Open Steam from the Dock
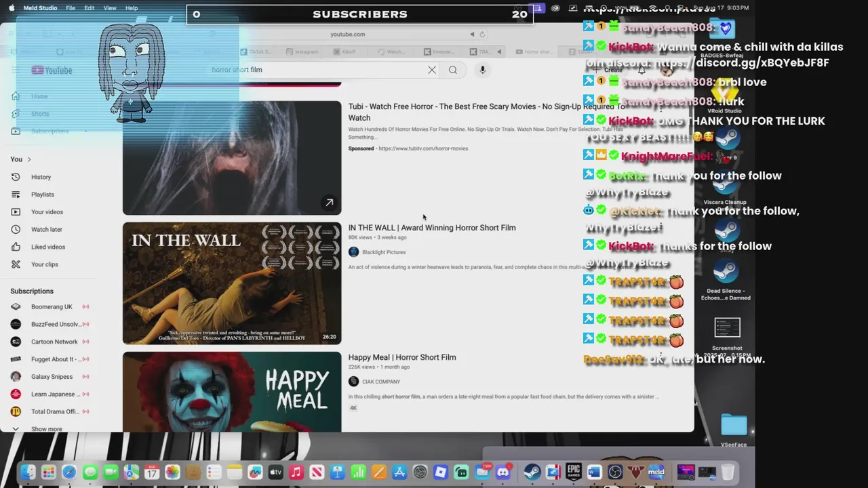868x488 pixels. pos(532,472)
